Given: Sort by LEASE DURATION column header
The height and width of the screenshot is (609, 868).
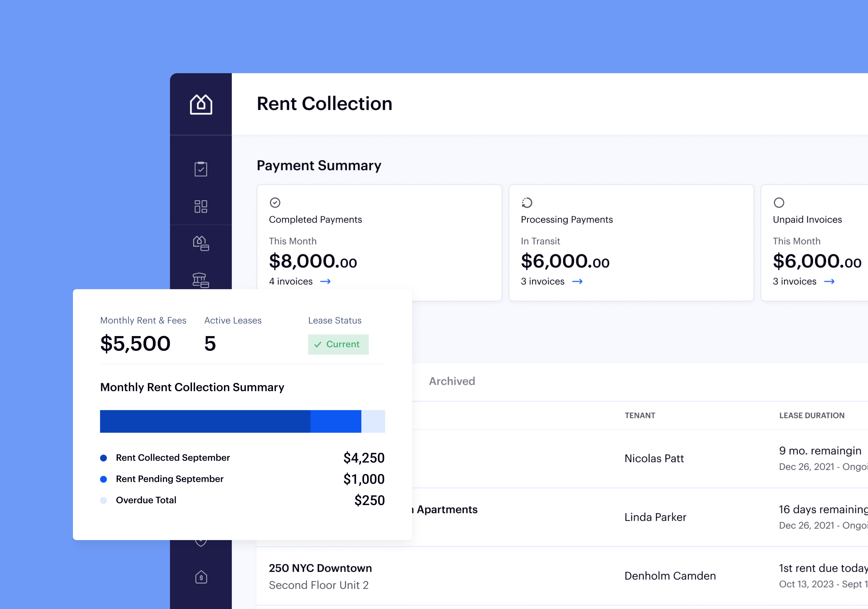Looking at the screenshot, I should click(812, 415).
